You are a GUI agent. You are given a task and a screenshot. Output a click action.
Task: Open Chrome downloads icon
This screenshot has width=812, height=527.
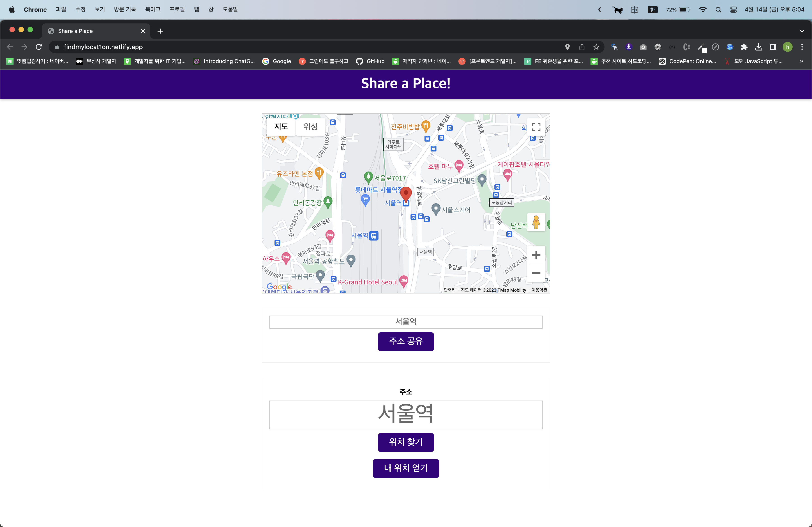(x=759, y=47)
